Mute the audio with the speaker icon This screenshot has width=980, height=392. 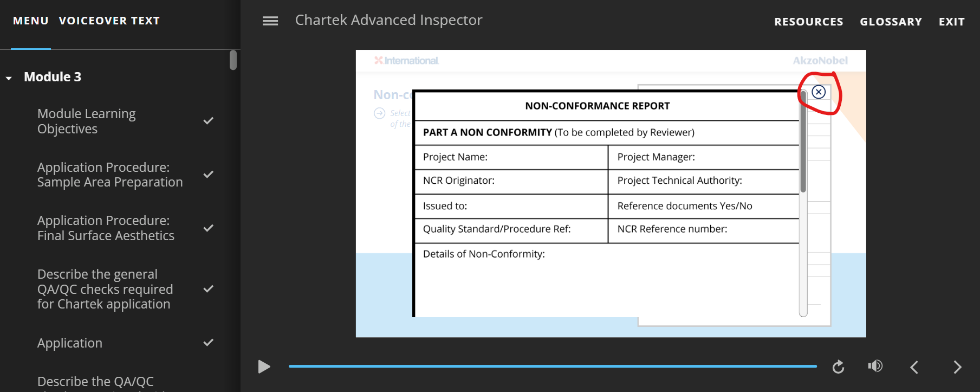pyautogui.click(x=875, y=367)
